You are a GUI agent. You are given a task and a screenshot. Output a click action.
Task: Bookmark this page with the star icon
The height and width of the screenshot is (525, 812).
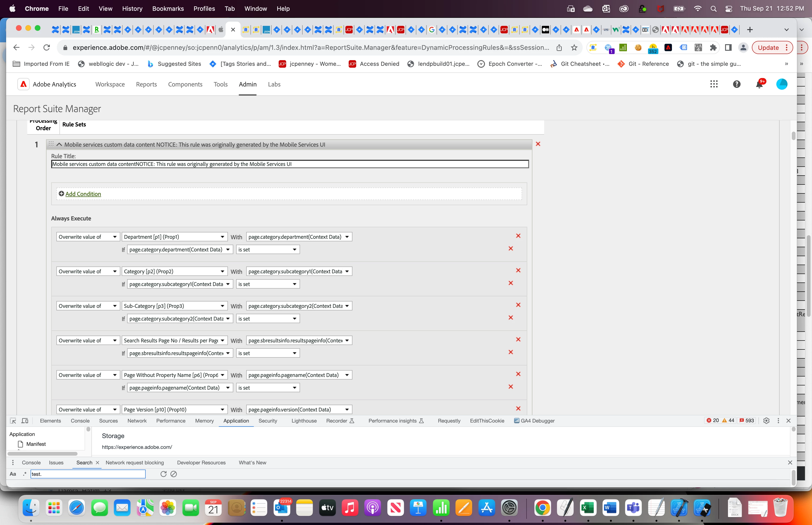(x=574, y=48)
